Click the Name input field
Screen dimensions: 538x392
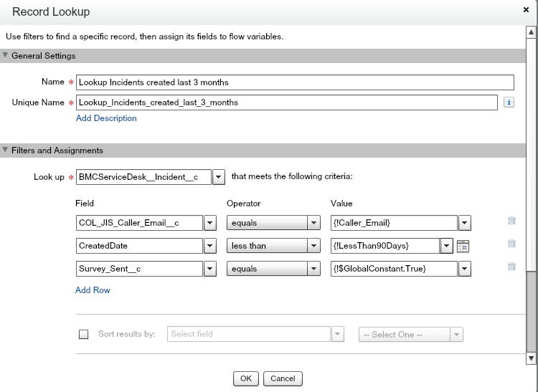click(x=295, y=82)
